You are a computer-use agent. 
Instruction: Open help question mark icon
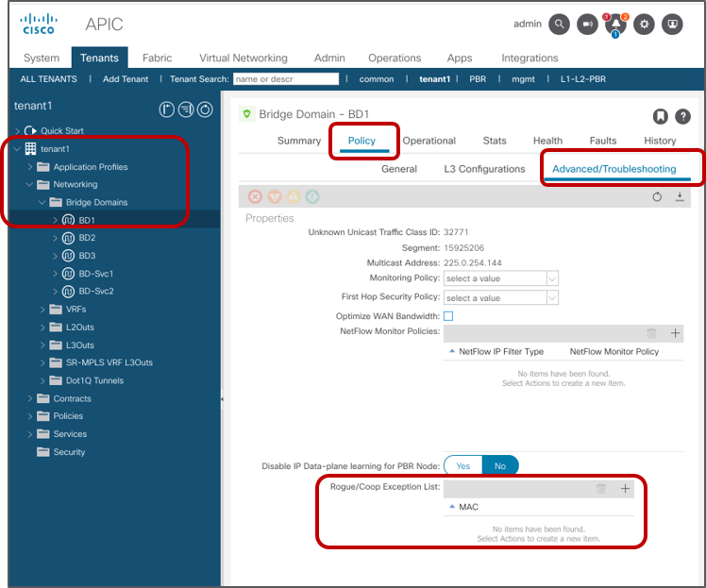(682, 117)
